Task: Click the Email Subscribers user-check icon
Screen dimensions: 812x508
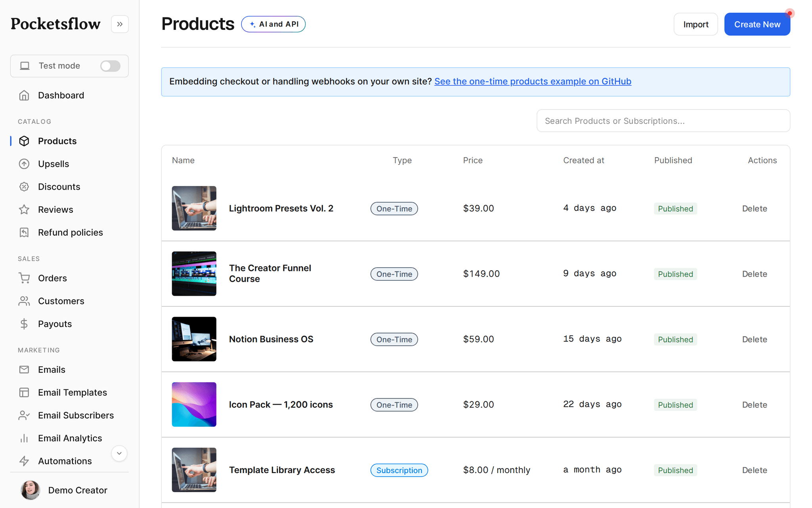Action: 24,416
